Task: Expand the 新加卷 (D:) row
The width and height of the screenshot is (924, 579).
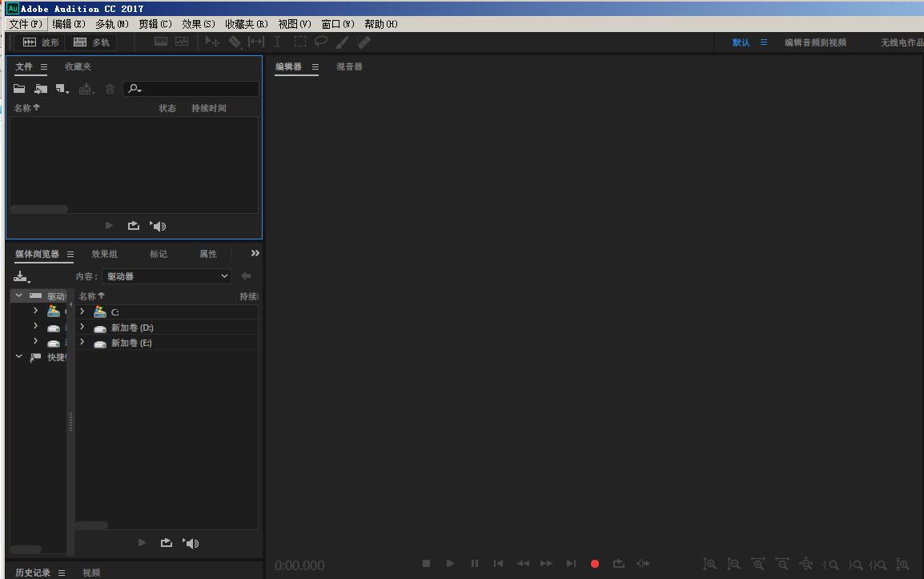Action: (x=82, y=327)
